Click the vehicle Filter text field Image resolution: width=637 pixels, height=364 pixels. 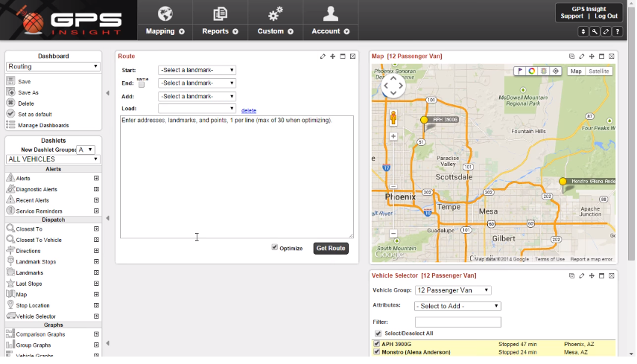[457, 322]
